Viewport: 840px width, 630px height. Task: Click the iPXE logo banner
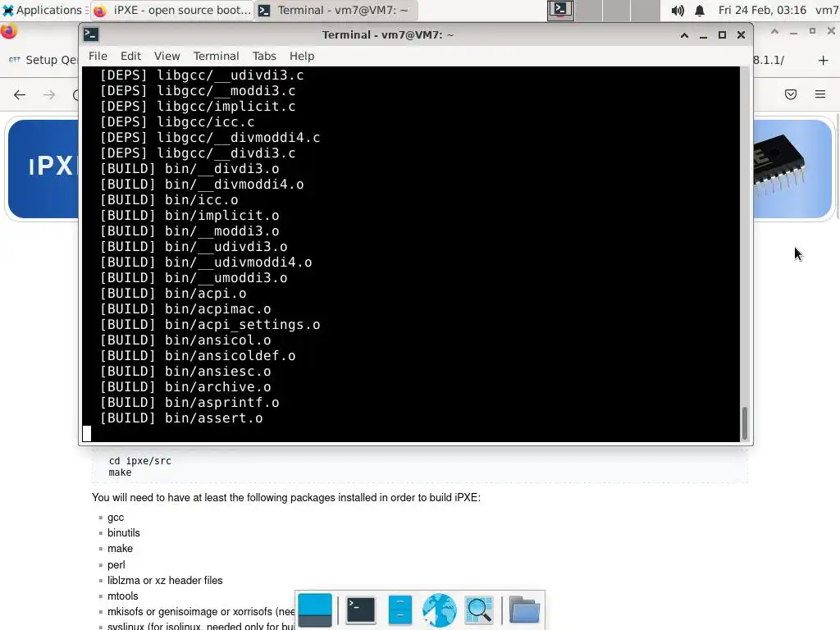(44, 167)
